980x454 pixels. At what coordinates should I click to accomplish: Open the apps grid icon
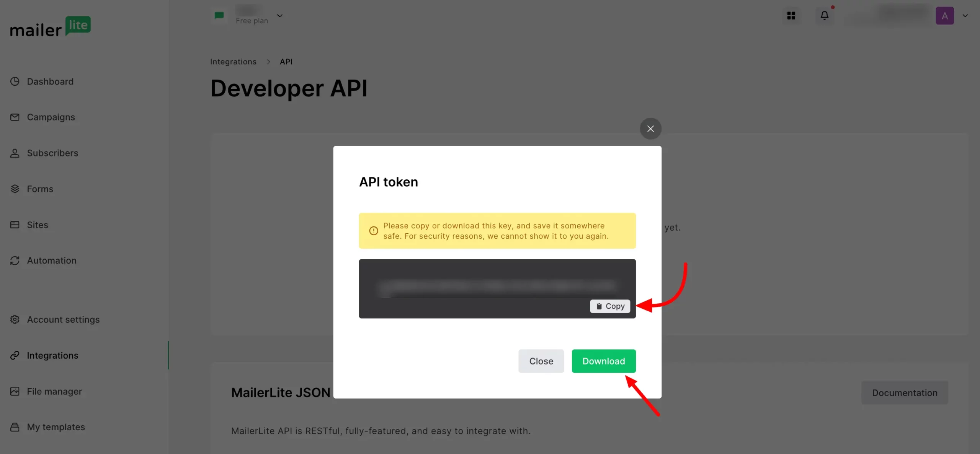click(x=791, y=16)
